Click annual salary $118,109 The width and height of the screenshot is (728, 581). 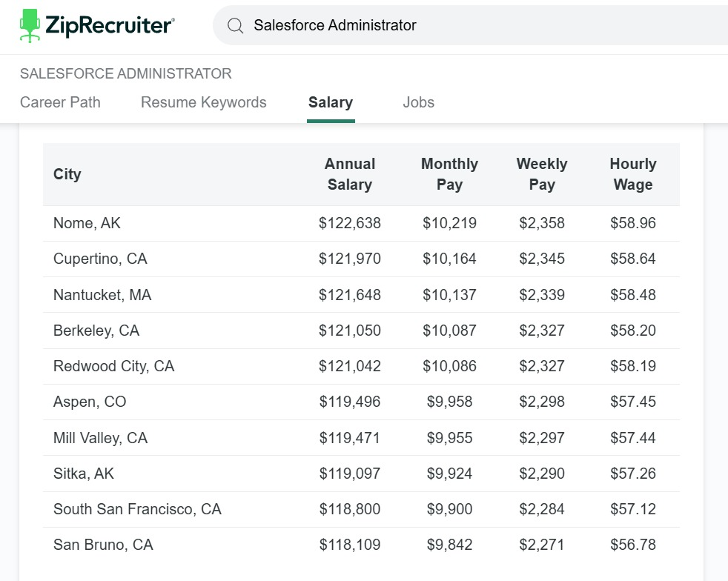350,545
